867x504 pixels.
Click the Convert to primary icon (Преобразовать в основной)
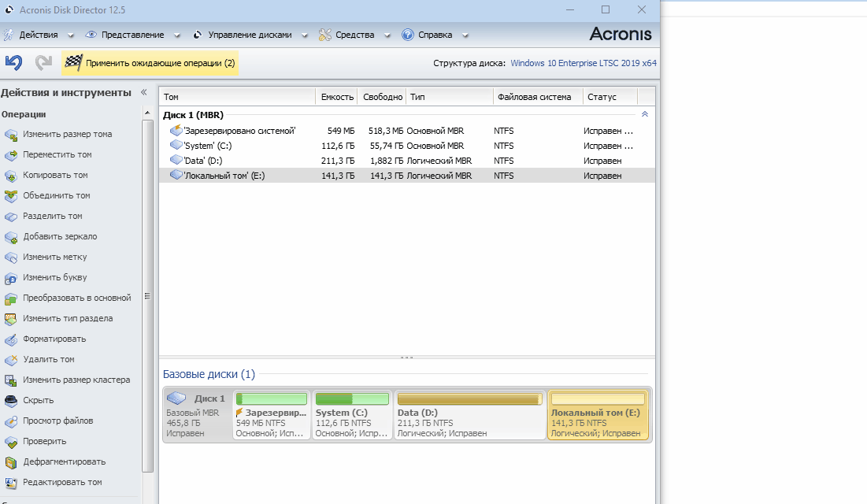11,298
